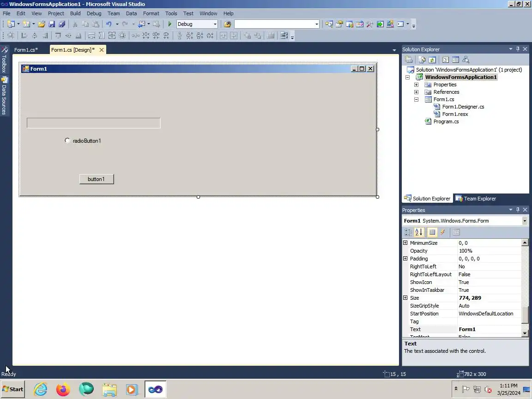Collapse the Form1.cs tree node

coord(416,100)
